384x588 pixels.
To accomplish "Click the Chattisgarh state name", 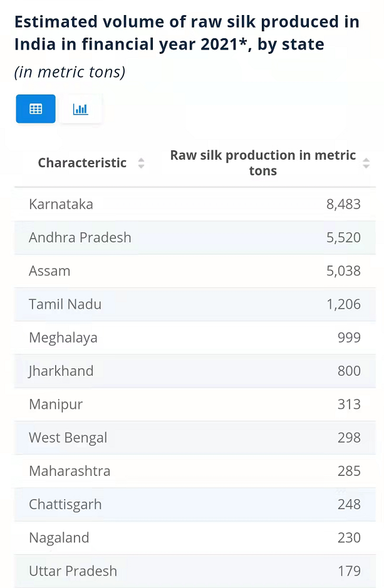I will click(x=65, y=504).
